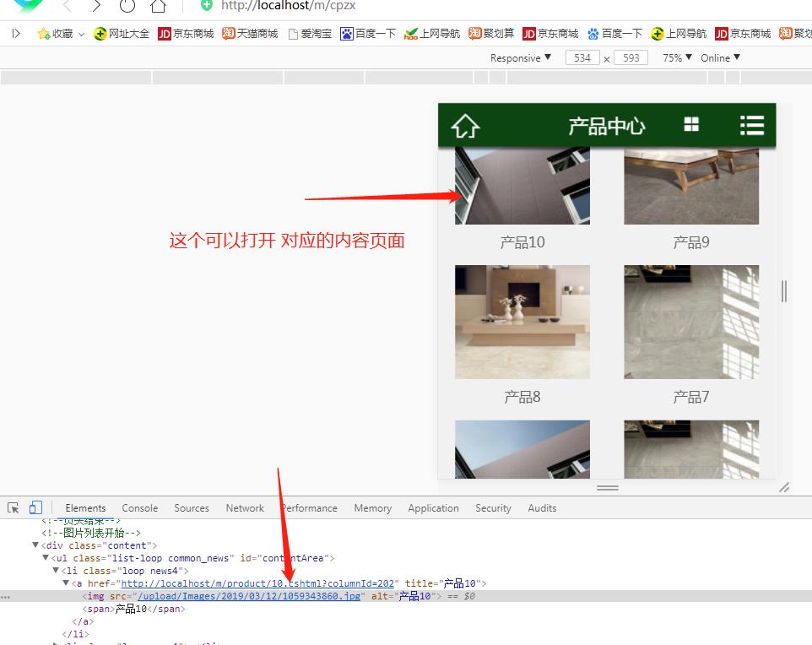Switch to the Security tab
812x645 pixels.
pos(493,508)
